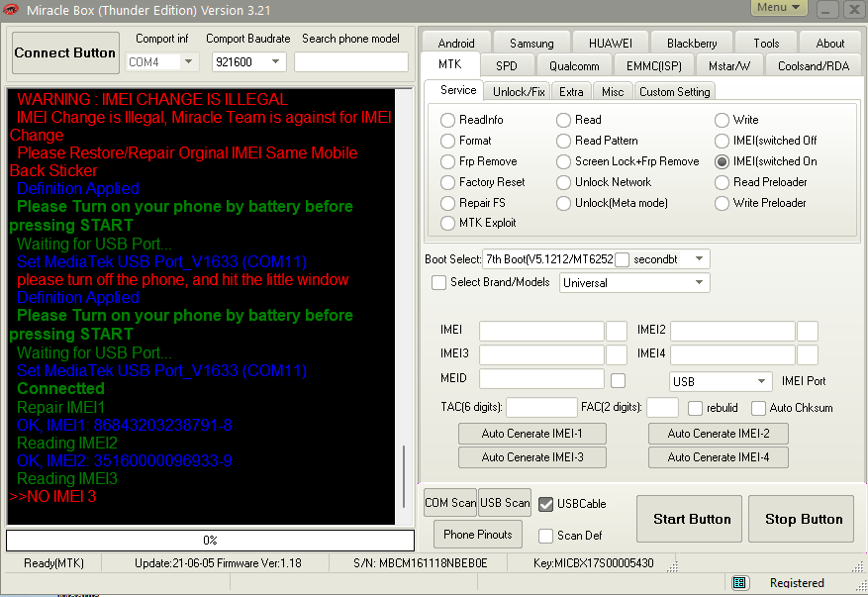The image size is (868, 597).
Task: Tick the MEID checkbox
Action: pos(619,380)
